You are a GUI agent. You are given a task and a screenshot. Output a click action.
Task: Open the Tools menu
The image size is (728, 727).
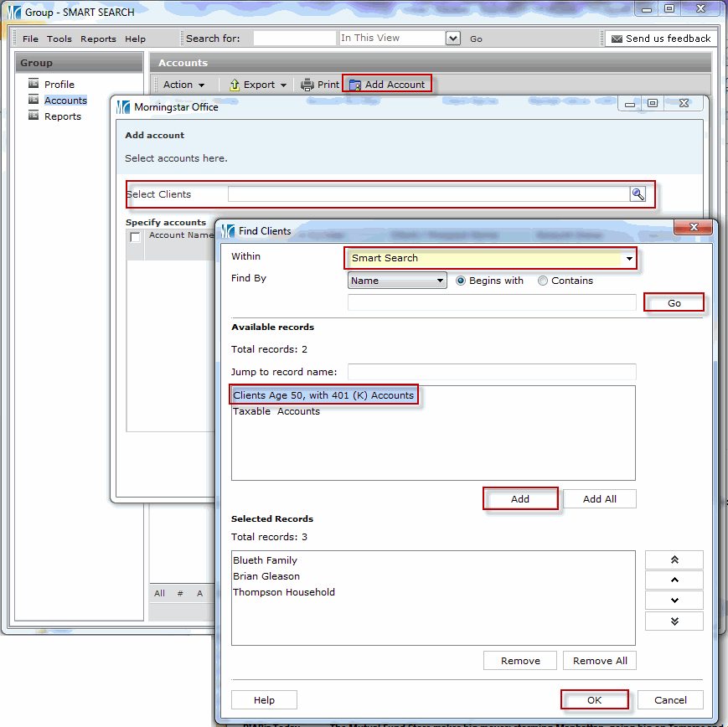(x=59, y=39)
